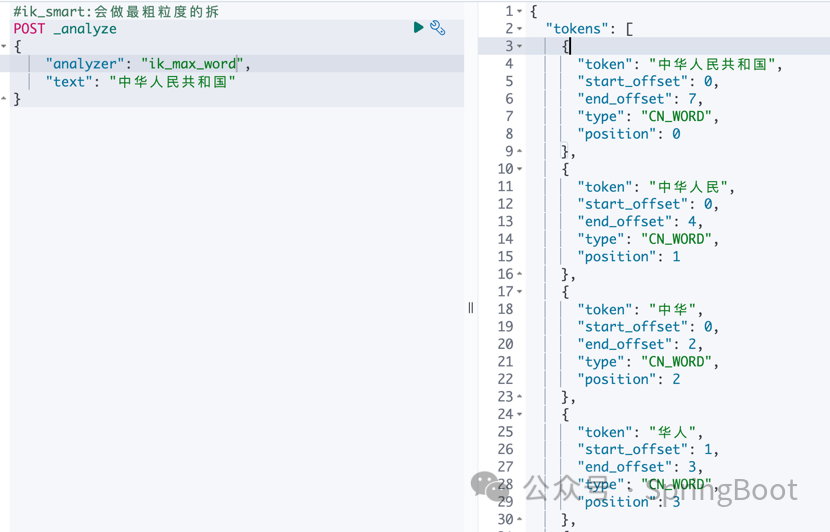830x532 pixels.
Task: Click the token value "中华" on line 18
Action: coord(673,309)
